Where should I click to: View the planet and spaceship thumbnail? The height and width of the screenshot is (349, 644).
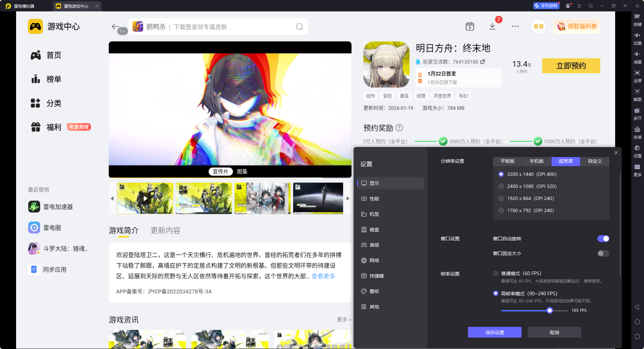[318, 198]
